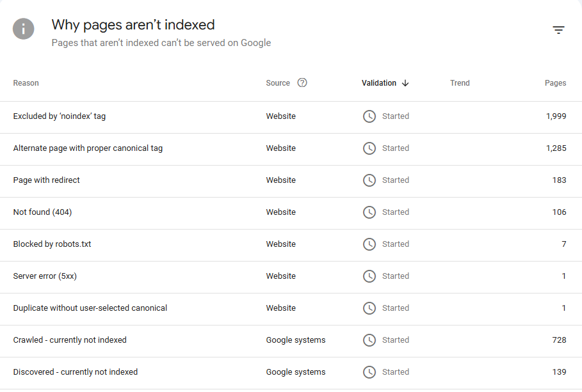
Task: Open 'Duplicate without user-selected canonical' row
Action: [90, 308]
